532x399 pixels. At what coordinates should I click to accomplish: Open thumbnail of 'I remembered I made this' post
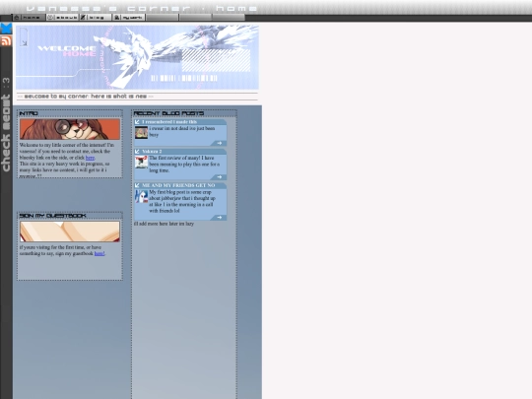[141, 132]
